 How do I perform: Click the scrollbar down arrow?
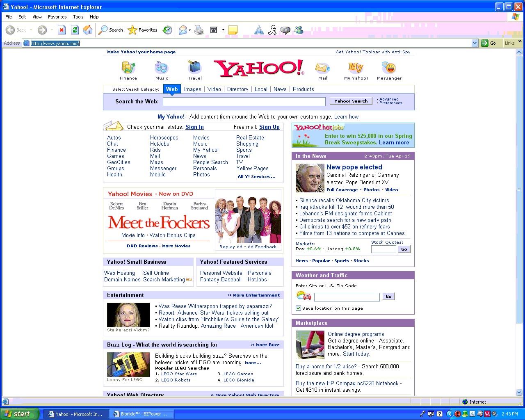click(x=519, y=393)
